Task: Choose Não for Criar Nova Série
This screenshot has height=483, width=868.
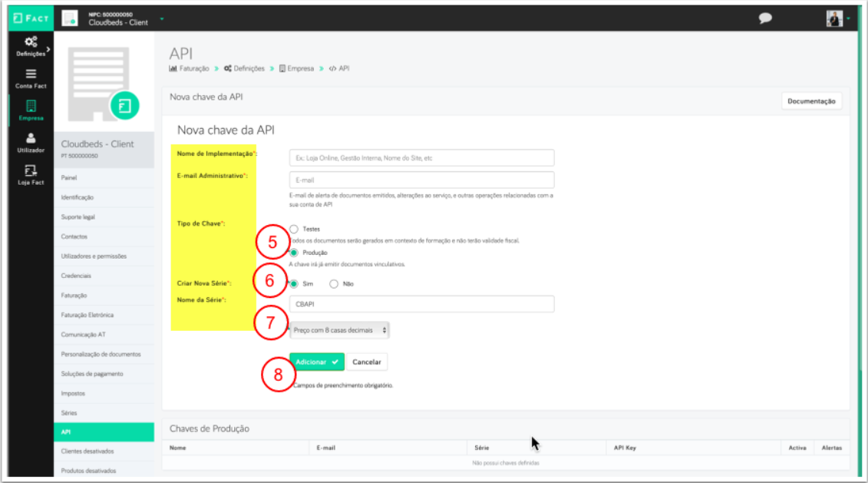Action: (x=334, y=283)
